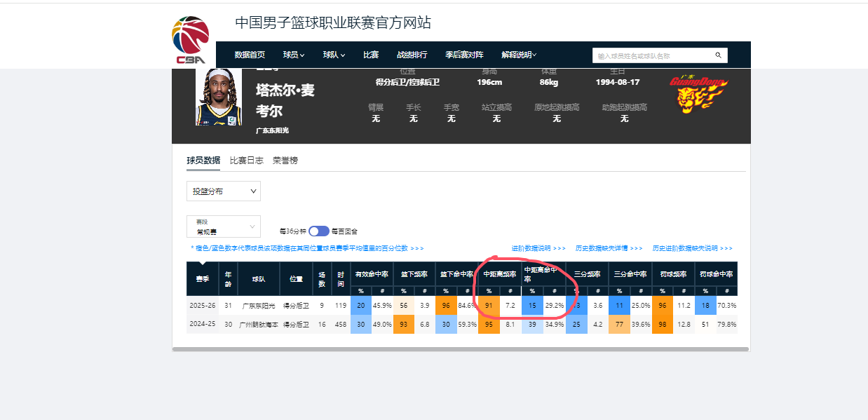The height and width of the screenshot is (420, 868).
Task: Focus the player or team search box
Action: tap(652, 55)
